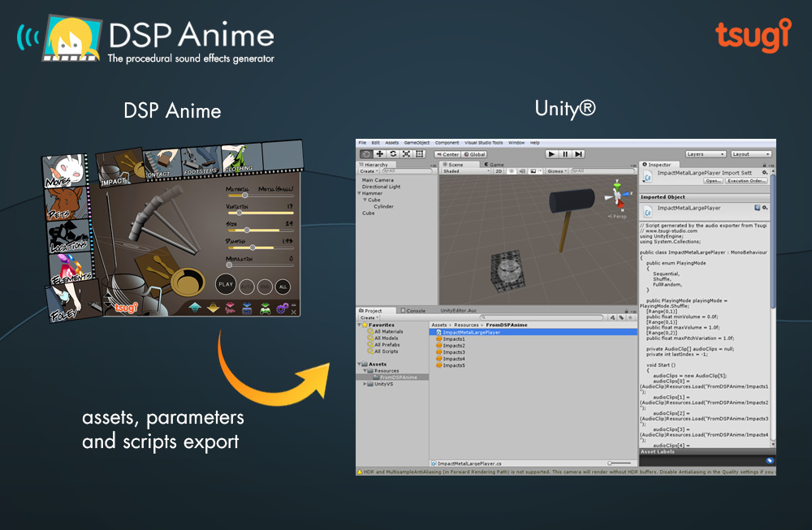Select the Rotate tool in Unity toolbar

click(393, 154)
